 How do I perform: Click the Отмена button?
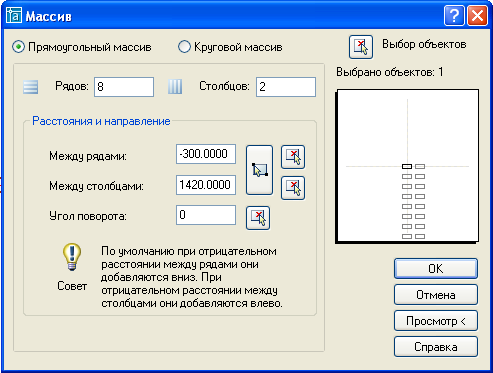click(x=436, y=295)
